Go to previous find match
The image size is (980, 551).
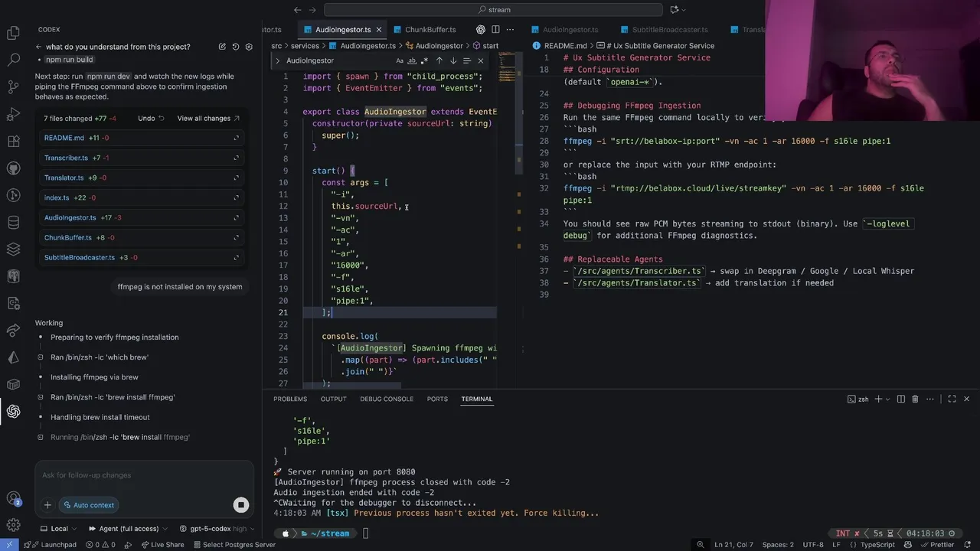coord(439,60)
